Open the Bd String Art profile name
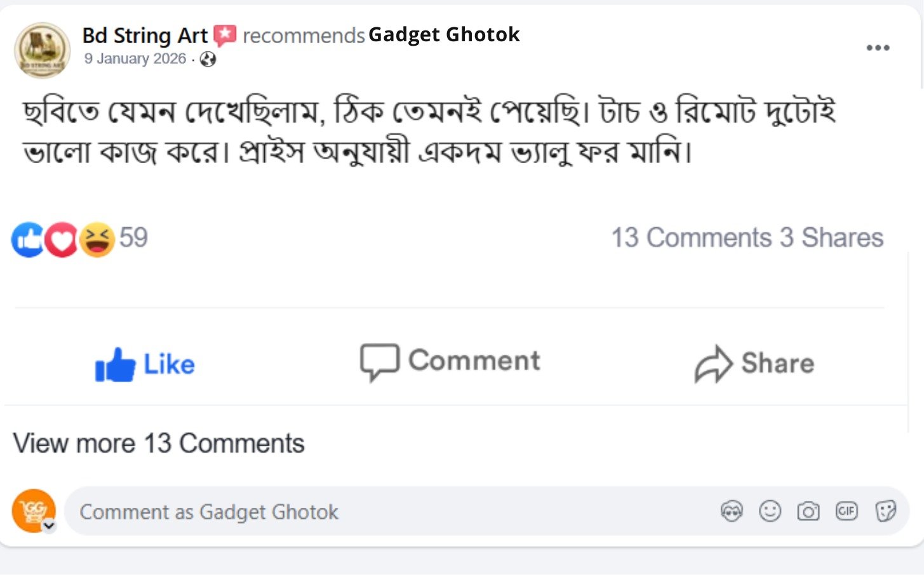Viewport: 924px width, 577px height. 145,36
